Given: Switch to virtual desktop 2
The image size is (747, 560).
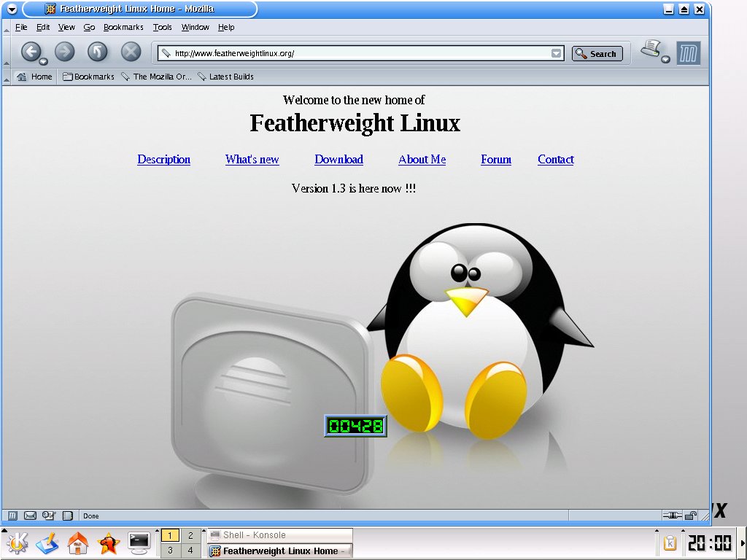Looking at the screenshot, I should (190, 535).
